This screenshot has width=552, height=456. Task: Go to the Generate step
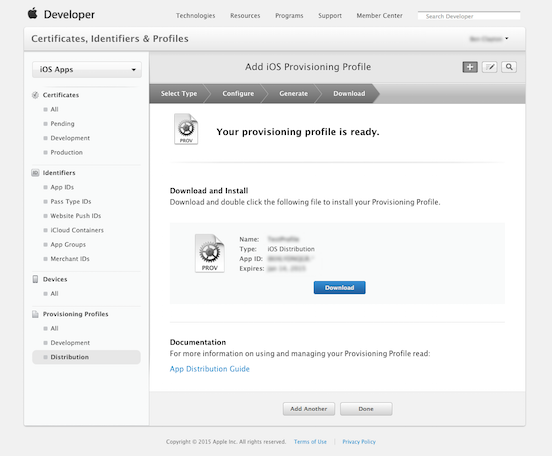tap(293, 94)
